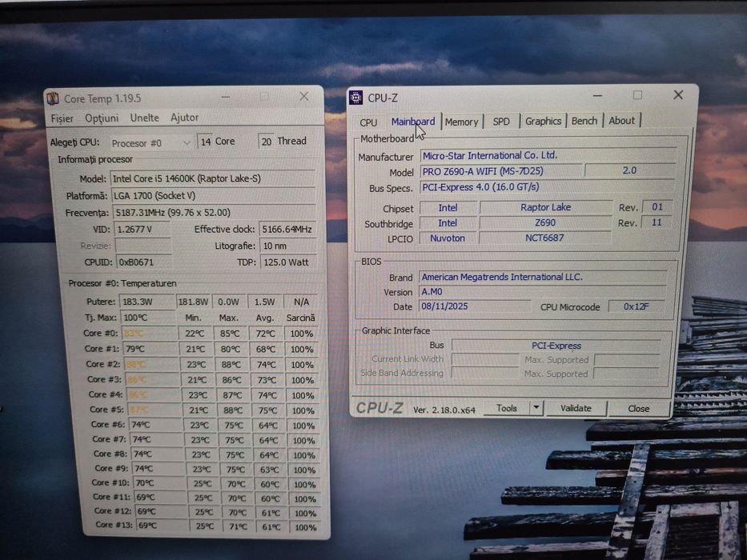Click the Model field Intel Core i5 14600K

point(212,178)
